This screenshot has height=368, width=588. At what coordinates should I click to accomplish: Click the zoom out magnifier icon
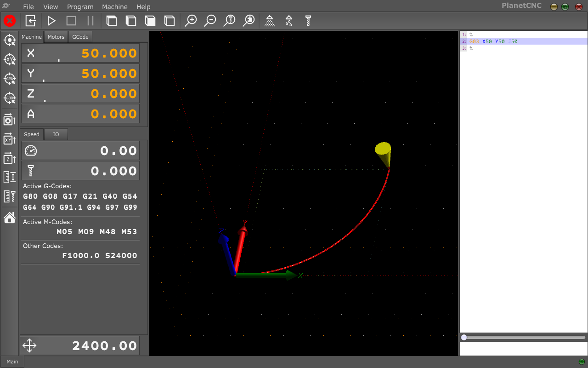tap(210, 21)
